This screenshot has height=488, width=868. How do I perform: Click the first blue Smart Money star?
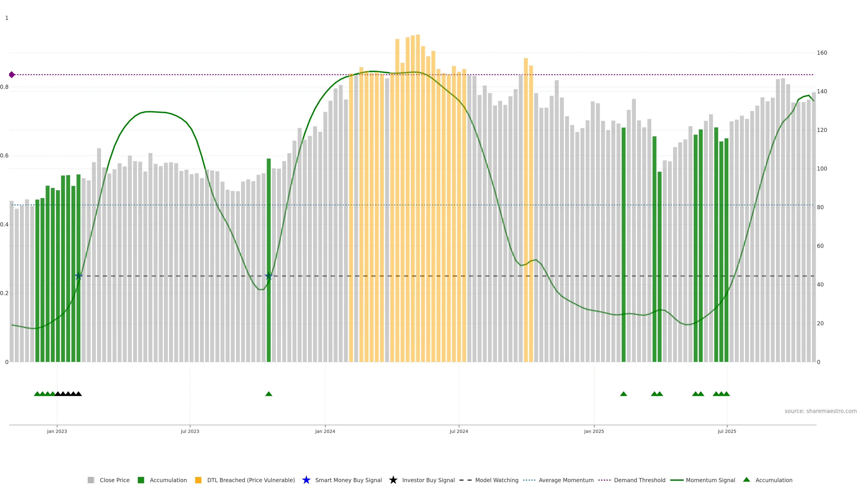[x=78, y=276]
